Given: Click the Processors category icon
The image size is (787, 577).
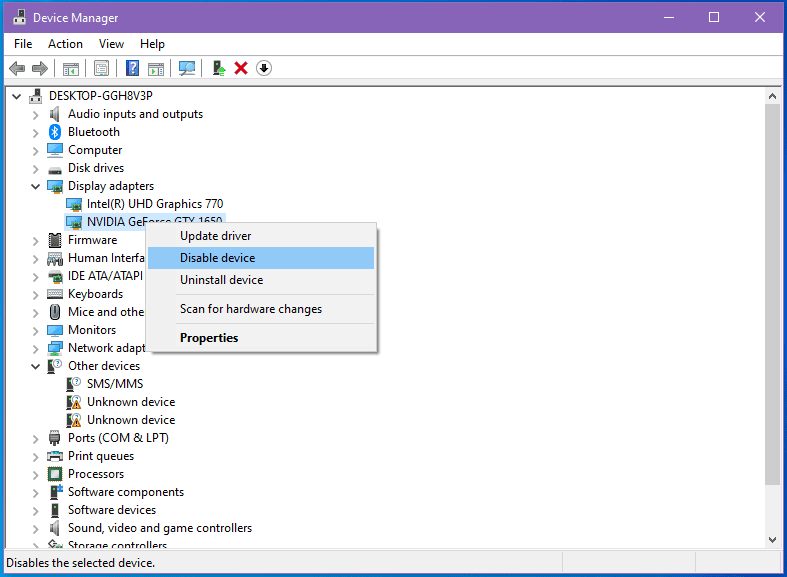Looking at the screenshot, I should tap(55, 474).
